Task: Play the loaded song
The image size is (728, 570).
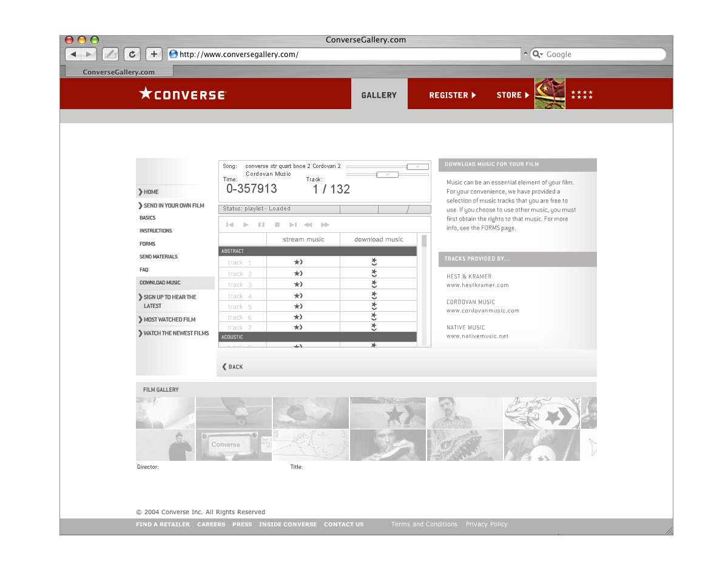Action: click(x=246, y=225)
